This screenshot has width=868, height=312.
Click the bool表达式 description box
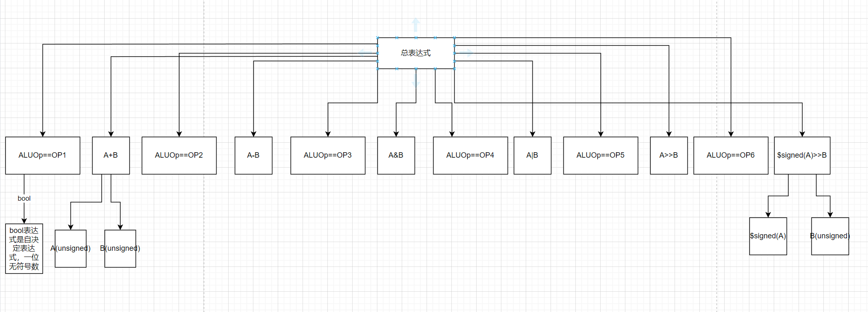coord(24,248)
